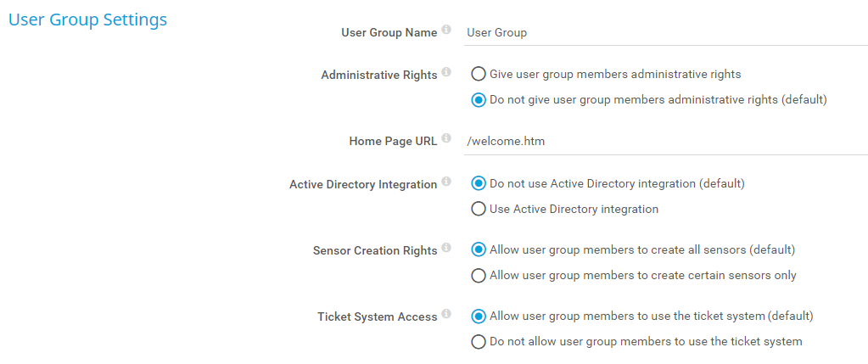The height and width of the screenshot is (364, 868).
Task: Disallow ticket system use for members
Action: [479, 342]
